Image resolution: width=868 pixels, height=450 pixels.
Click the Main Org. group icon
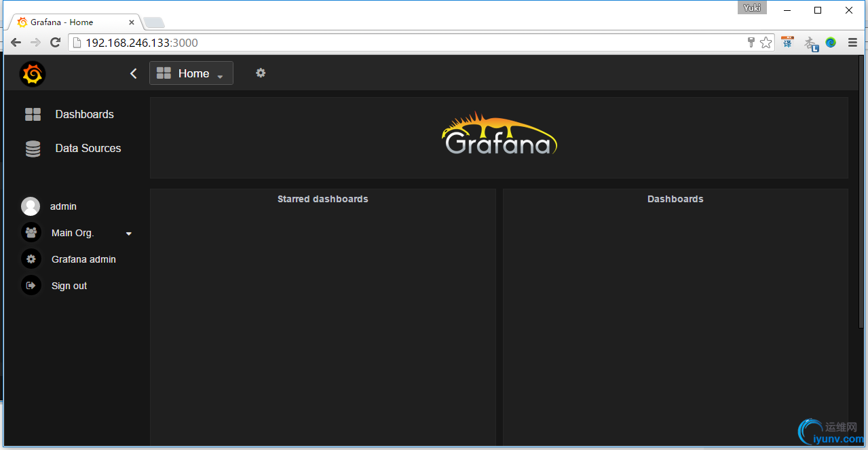[x=31, y=233]
